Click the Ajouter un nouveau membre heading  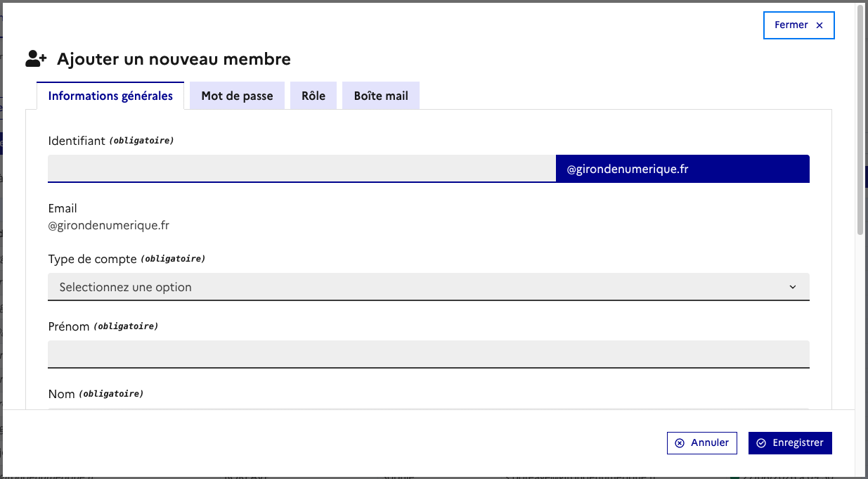click(174, 59)
